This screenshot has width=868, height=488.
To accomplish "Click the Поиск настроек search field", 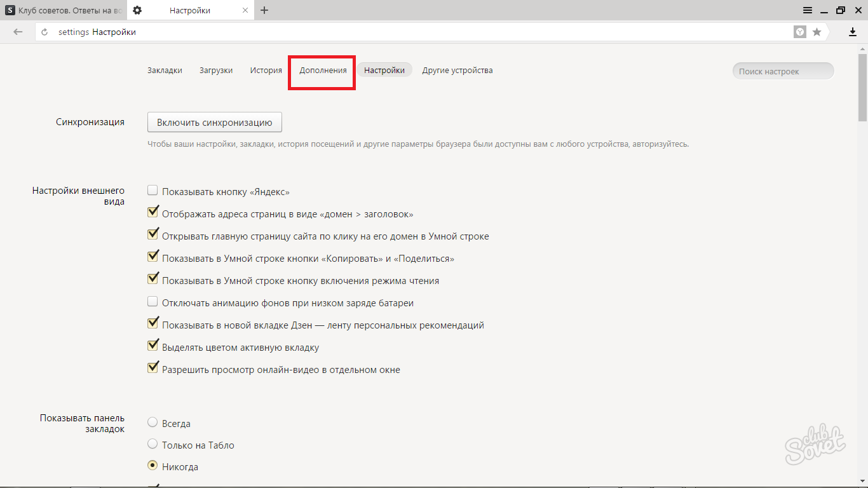I will tap(783, 71).
